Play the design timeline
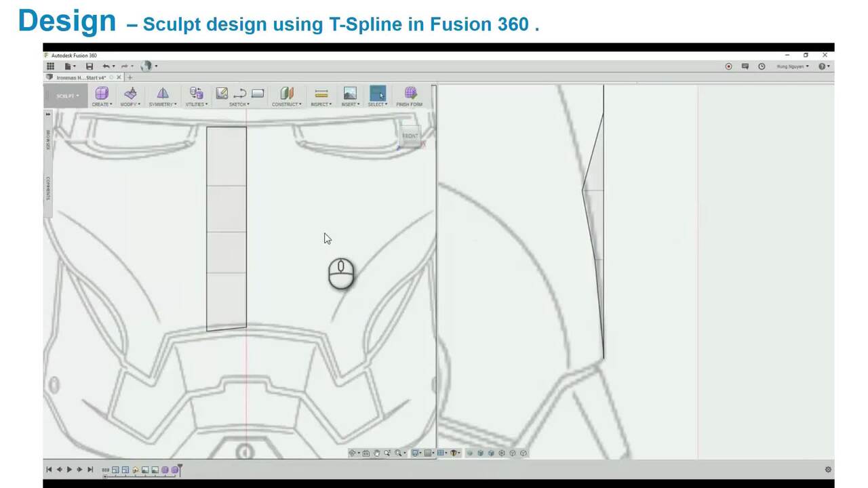 point(69,469)
